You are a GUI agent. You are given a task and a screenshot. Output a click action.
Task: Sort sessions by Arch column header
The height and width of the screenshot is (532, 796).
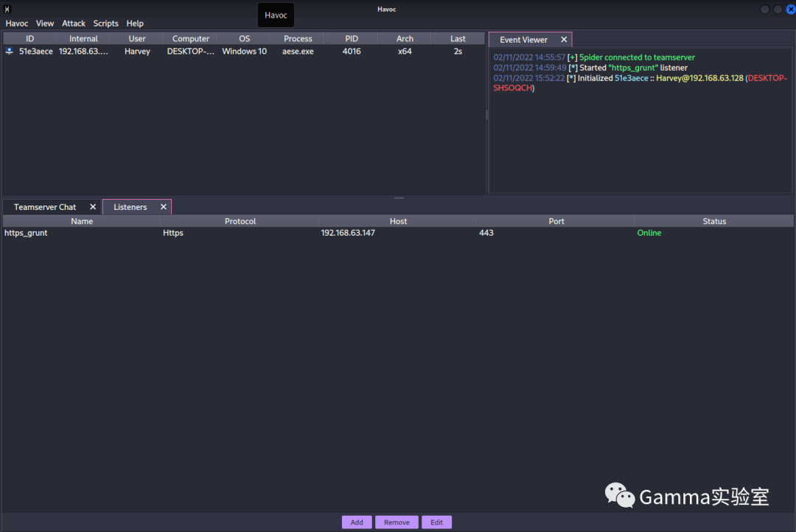[405, 38]
